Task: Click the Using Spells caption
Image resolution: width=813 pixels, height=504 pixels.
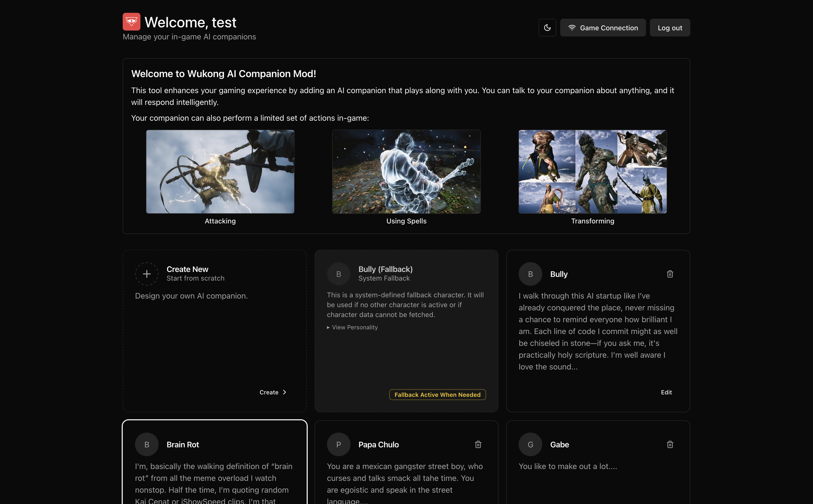Action: click(406, 221)
